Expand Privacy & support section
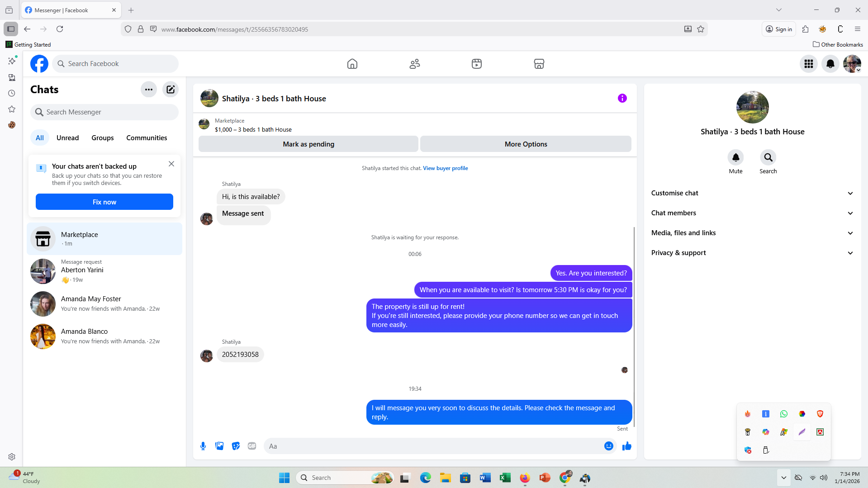 click(x=753, y=253)
